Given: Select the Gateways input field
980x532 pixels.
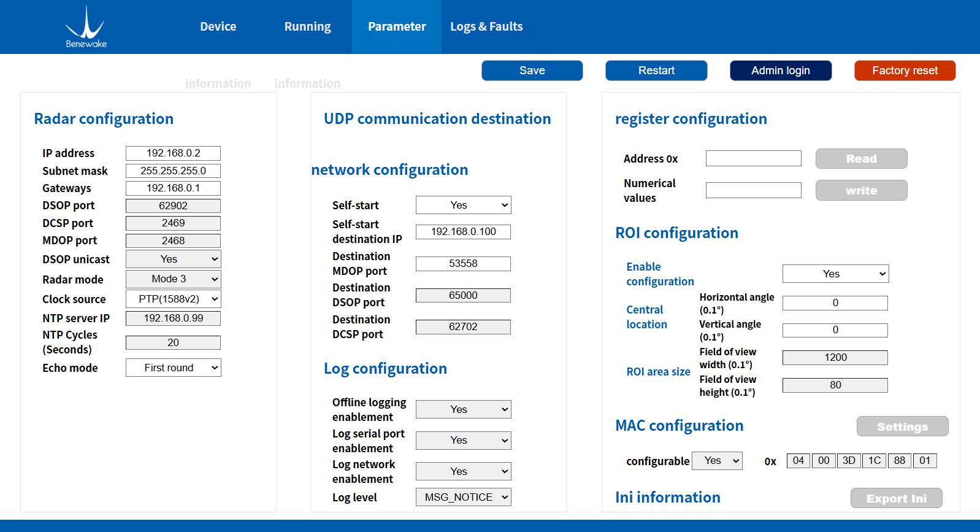Looking at the screenshot, I should pyautogui.click(x=174, y=188).
